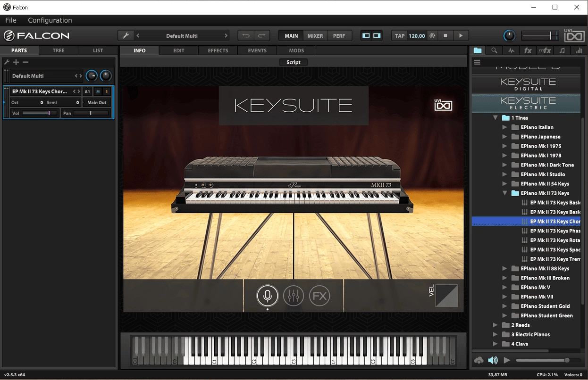
Task: Switch to the MIXER view
Action: pyautogui.click(x=315, y=35)
